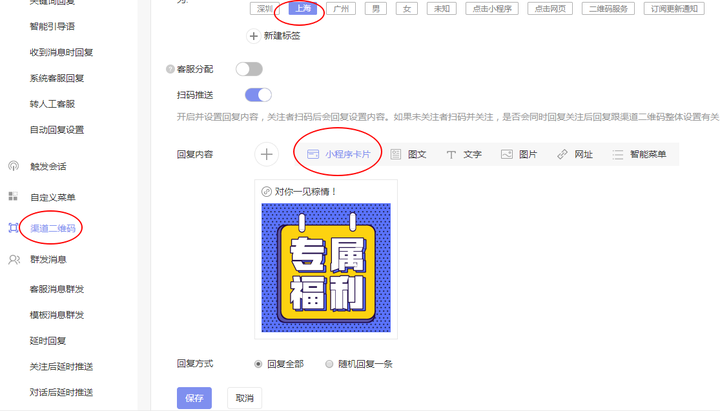Select the 二维码服务 tag
The width and height of the screenshot is (720, 411).
[608, 9]
